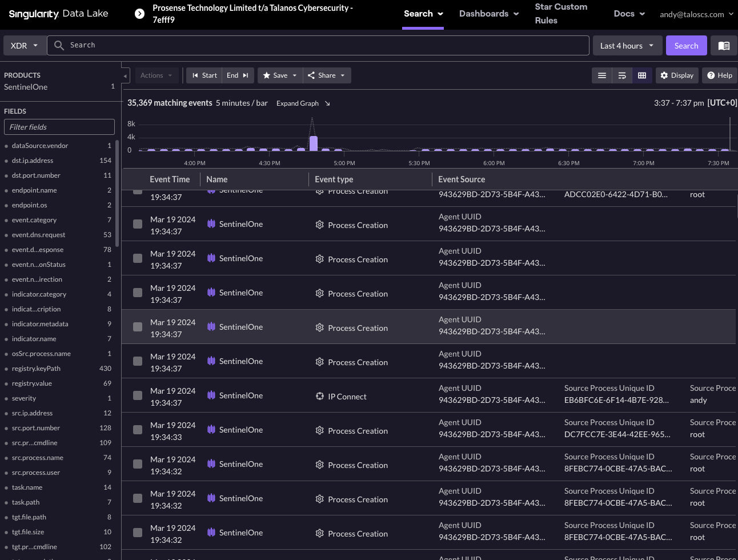The height and width of the screenshot is (560, 738).
Task: Click the Prosense Technology Limited account name
Action: [252, 14]
